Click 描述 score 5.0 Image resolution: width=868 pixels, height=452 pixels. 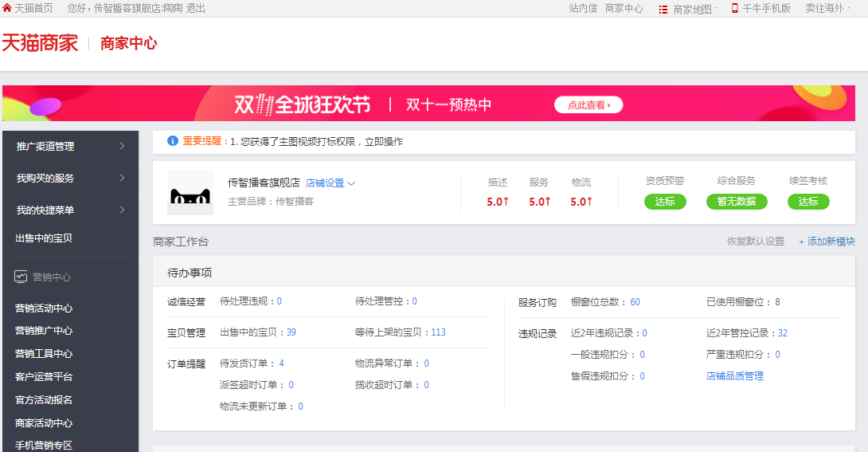[498, 202]
